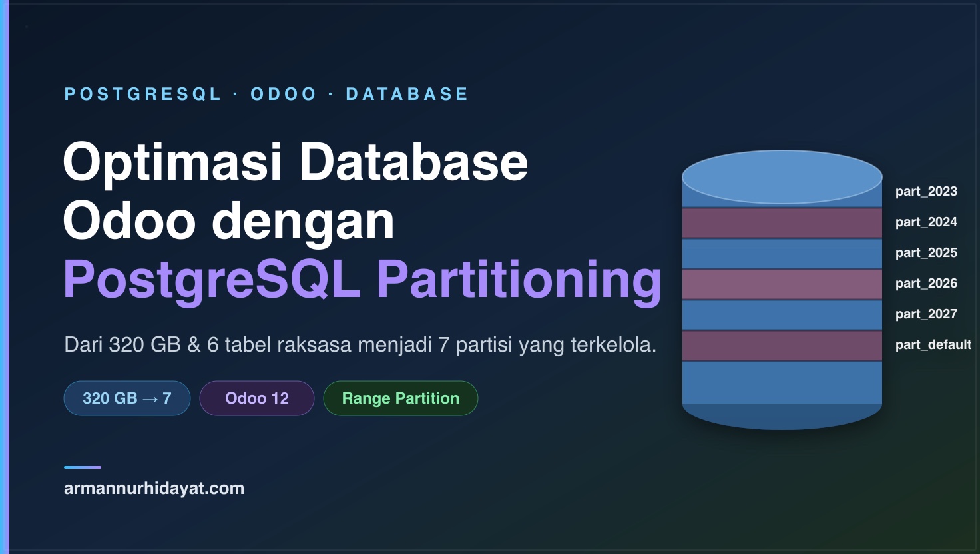
Task: Click the "POSTGRESQL" category word
Action: (x=142, y=94)
